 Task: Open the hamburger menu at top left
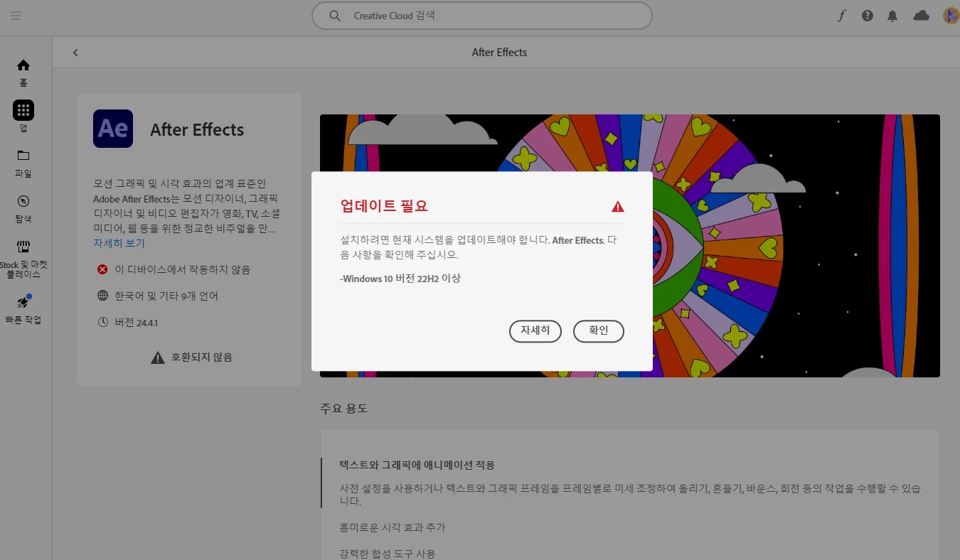pyautogui.click(x=16, y=16)
